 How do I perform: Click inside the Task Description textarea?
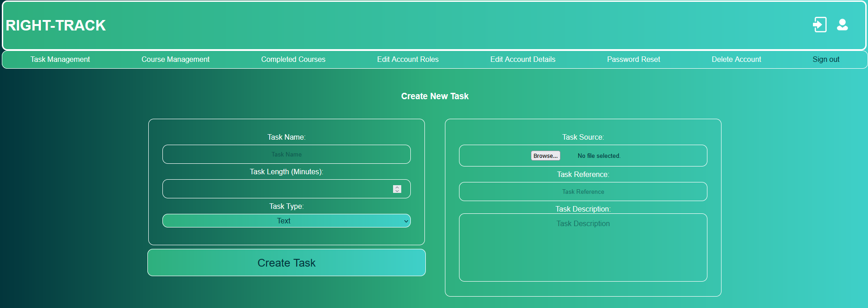pyautogui.click(x=583, y=247)
